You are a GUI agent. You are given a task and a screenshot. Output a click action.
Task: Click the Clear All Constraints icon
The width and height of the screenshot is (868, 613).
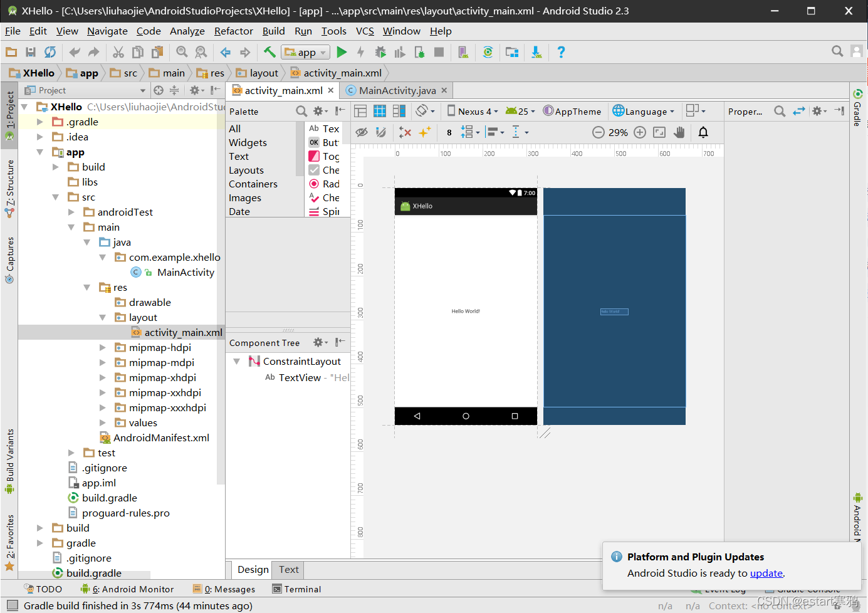click(405, 132)
